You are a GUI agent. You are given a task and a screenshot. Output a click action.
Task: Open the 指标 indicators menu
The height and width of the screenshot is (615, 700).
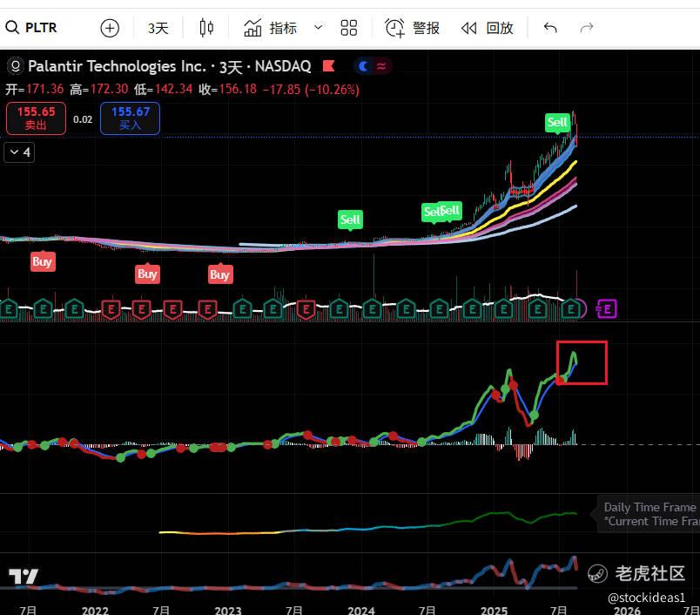click(270, 28)
